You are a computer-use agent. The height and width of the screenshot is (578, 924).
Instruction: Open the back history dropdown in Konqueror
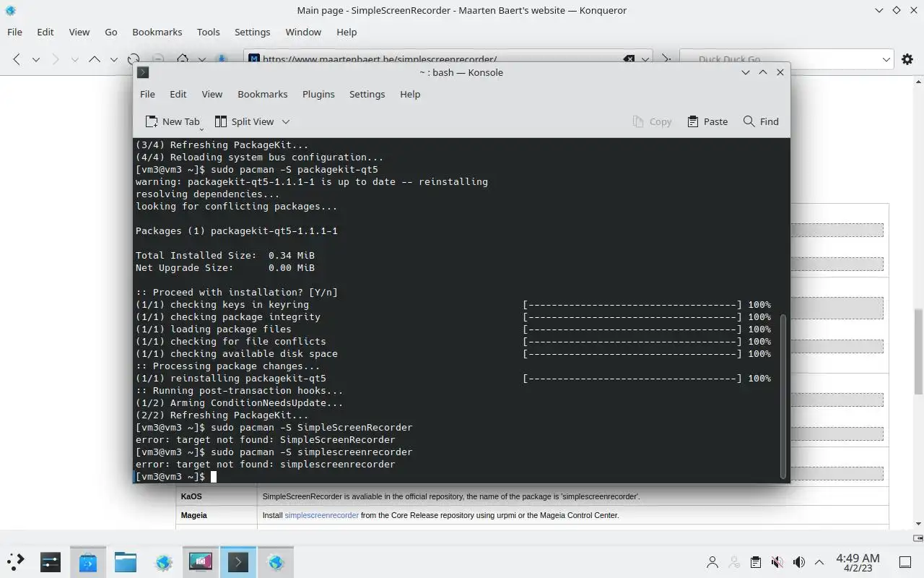pos(35,59)
